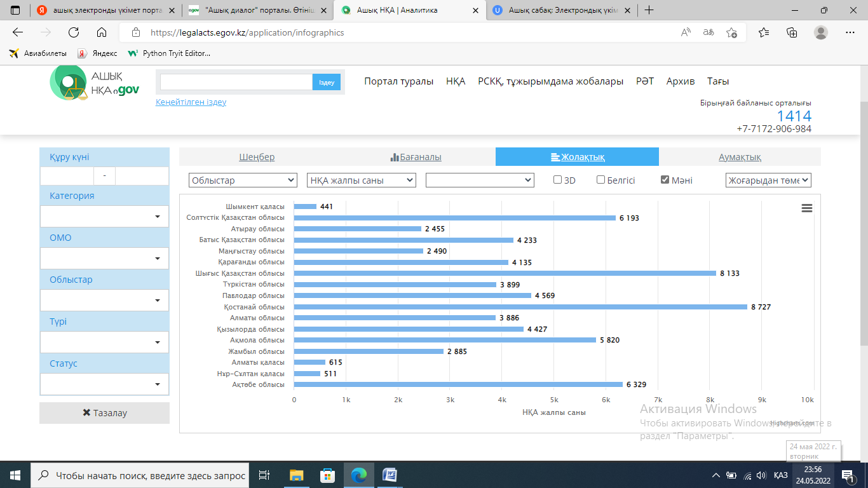Open the Облыстар grouping dropdown
Viewport: 868px width, 488px height.
tap(243, 180)
